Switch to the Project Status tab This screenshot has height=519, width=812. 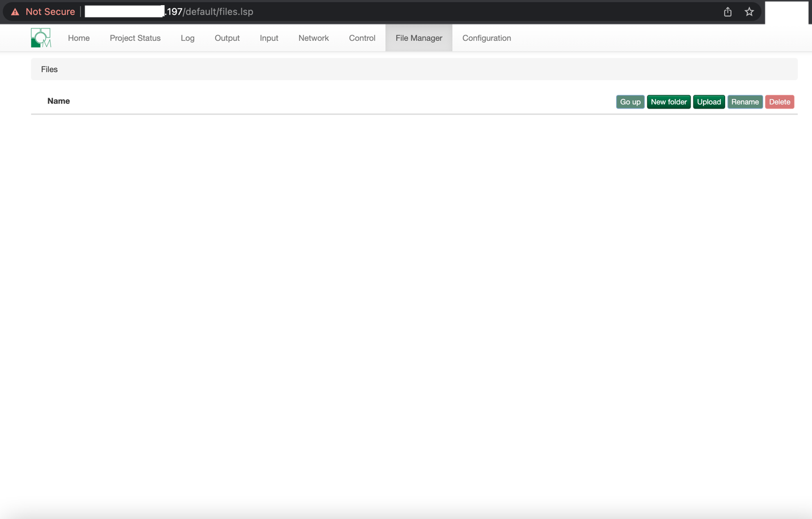pos(135,38)
